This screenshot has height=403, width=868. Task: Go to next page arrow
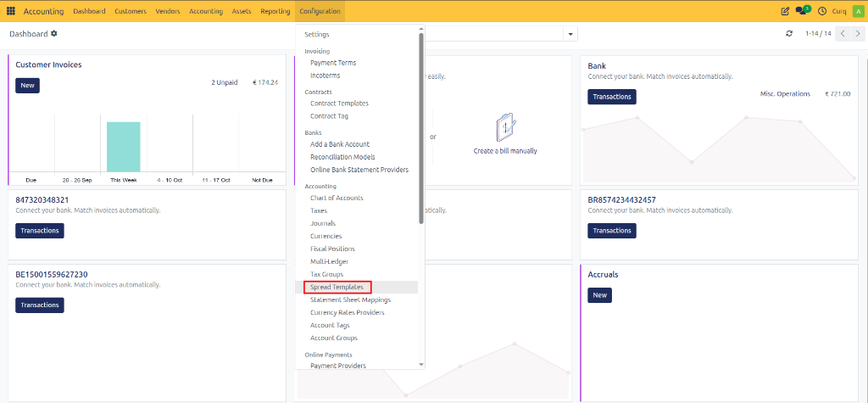point(856,34)
